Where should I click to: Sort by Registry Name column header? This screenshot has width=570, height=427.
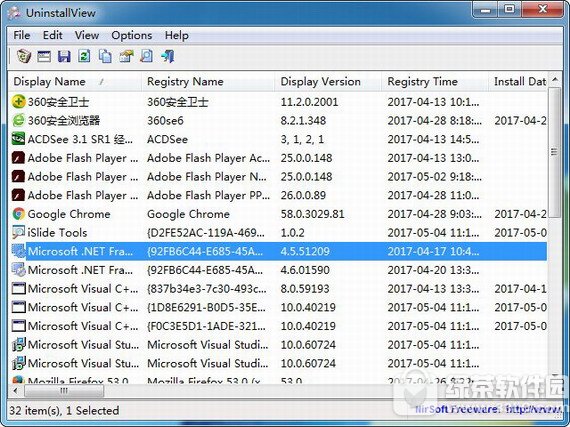tap(208, 81)
